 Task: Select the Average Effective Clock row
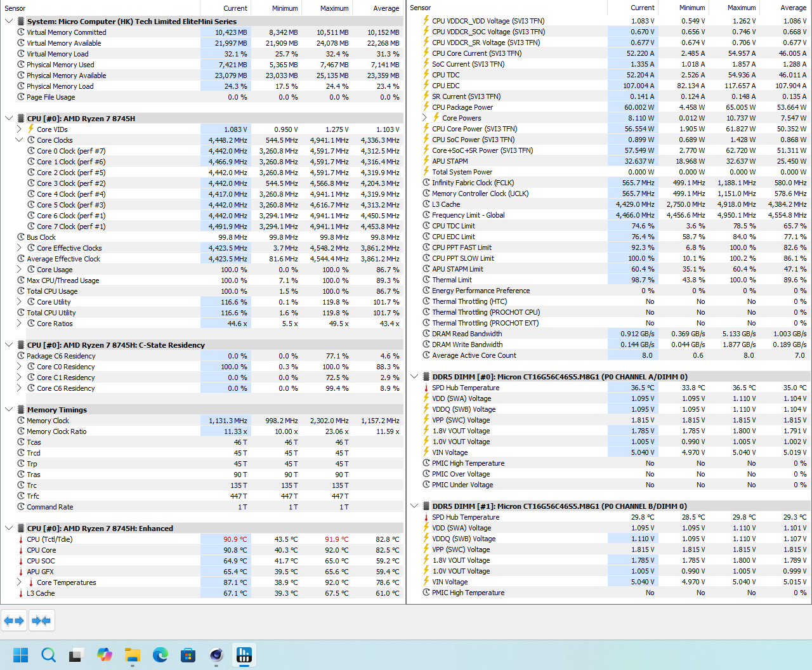pos(202,259)
